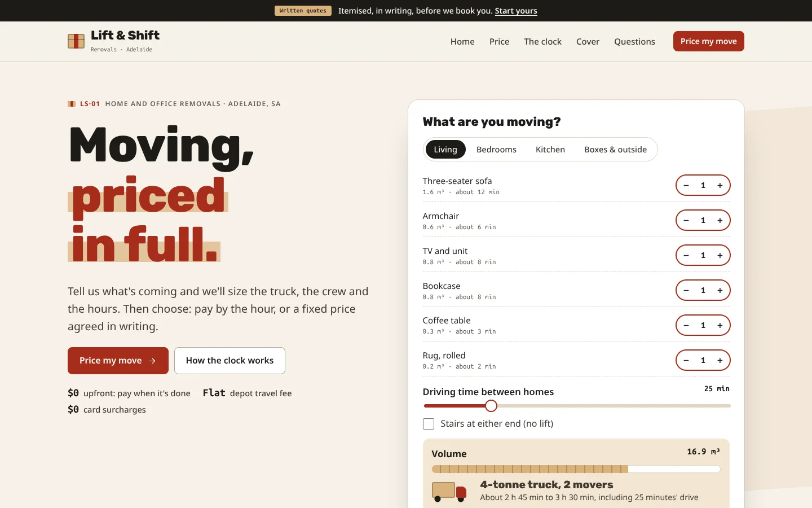Click the Lift & Shift brand name
Image resolution: width=812 pixels, height=508 pixels.
coord(125,35)
